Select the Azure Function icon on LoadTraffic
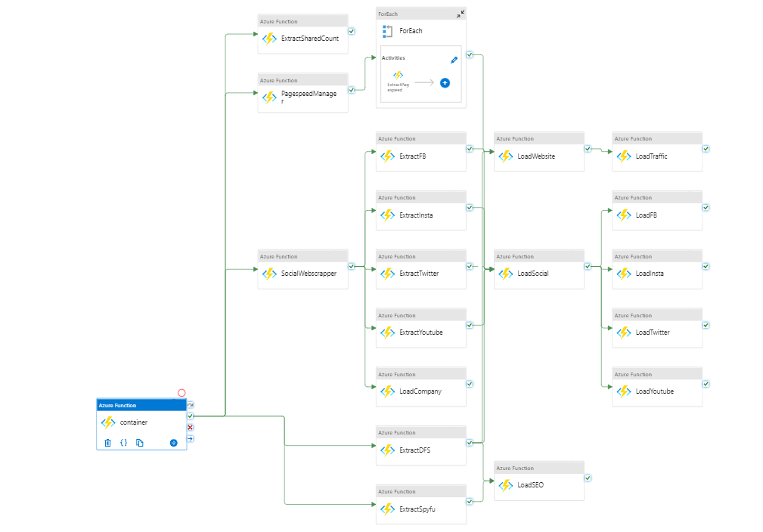763x532 pixels. coord(624,156)
